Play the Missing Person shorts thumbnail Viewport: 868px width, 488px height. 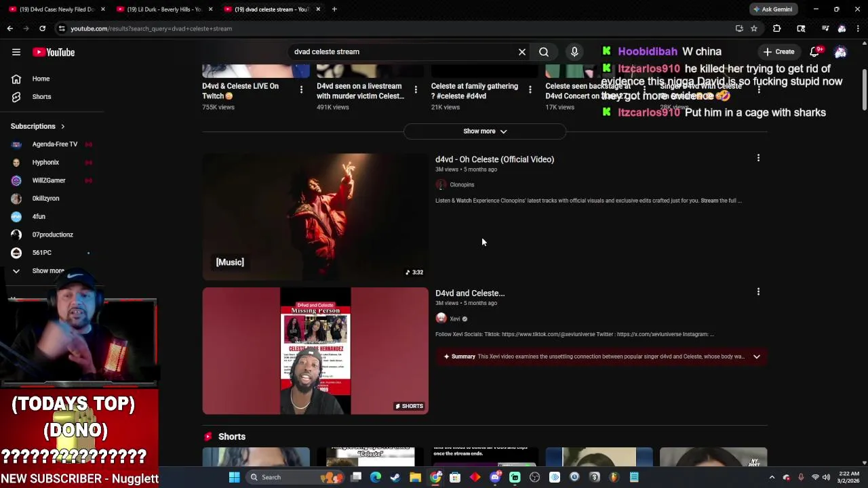pos(315,351)
